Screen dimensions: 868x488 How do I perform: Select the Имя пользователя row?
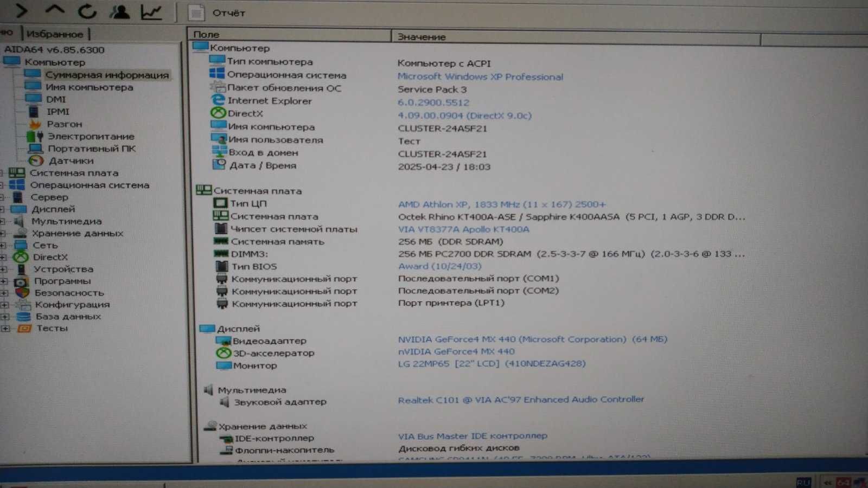[276, 140]
